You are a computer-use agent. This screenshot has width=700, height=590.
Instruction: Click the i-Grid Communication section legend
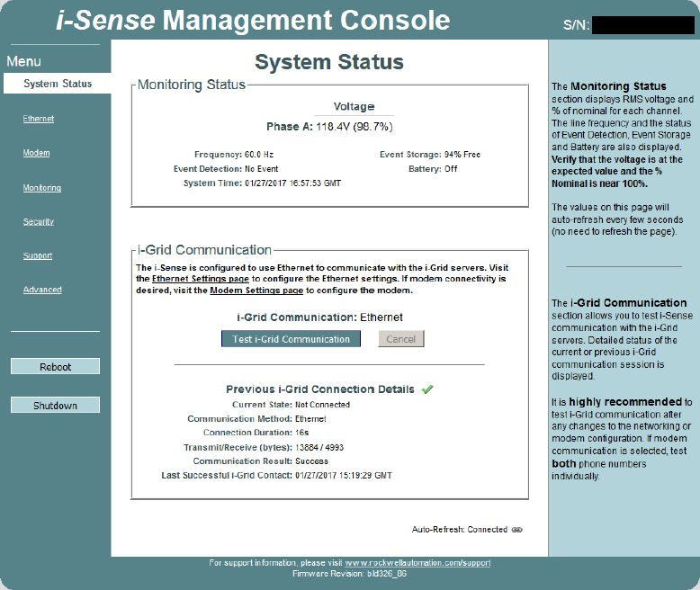(204, 250)
